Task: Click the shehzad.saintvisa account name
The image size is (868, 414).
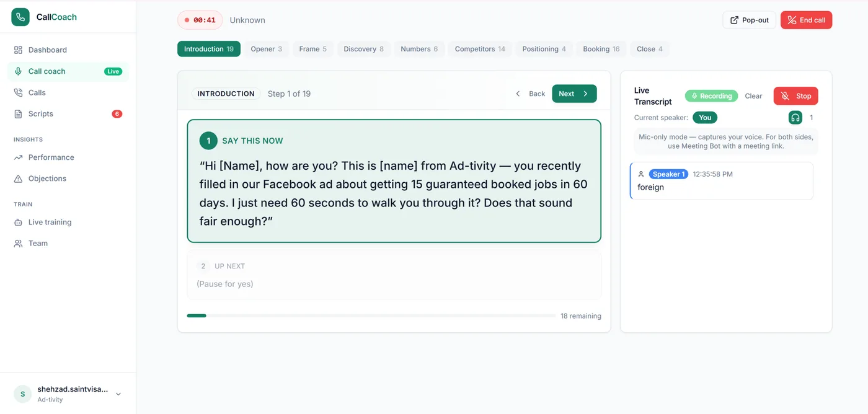Action: coord(73,389)
